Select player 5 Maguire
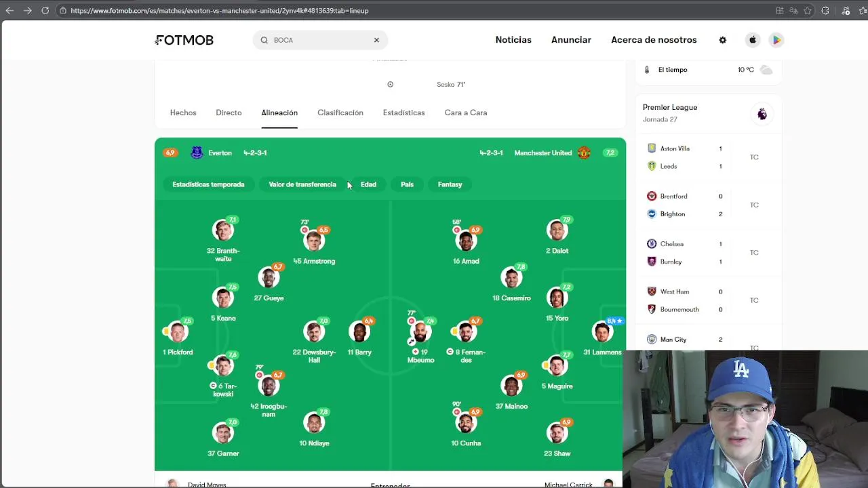 [557, 371]
